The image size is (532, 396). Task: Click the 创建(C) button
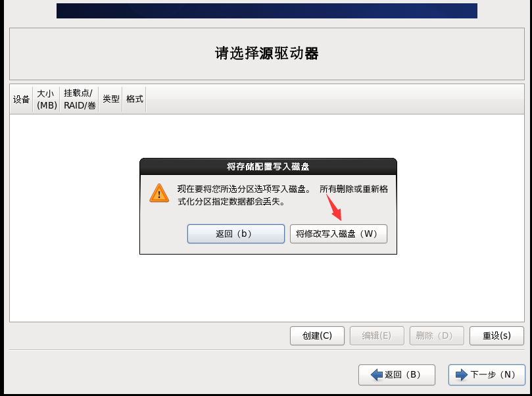pyautogui.click(x=317, y=336)
